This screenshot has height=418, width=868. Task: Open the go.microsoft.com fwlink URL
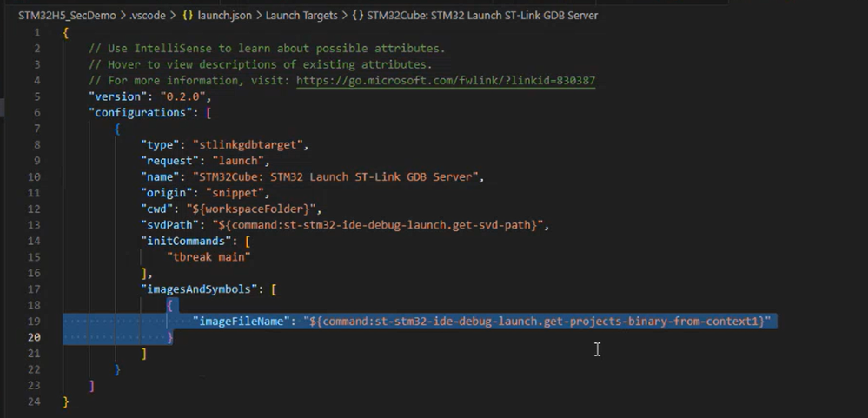pyautogui.click(x=446, y=80)
